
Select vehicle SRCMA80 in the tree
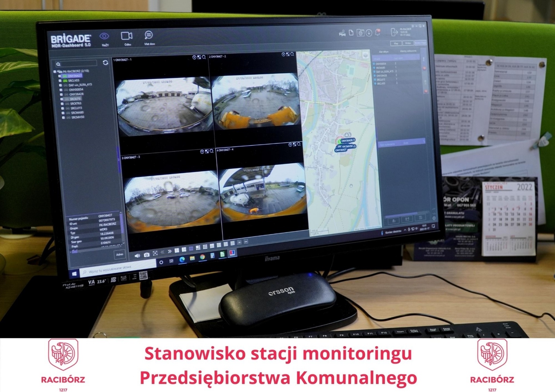pyautogui.click(x=77, y=112)
